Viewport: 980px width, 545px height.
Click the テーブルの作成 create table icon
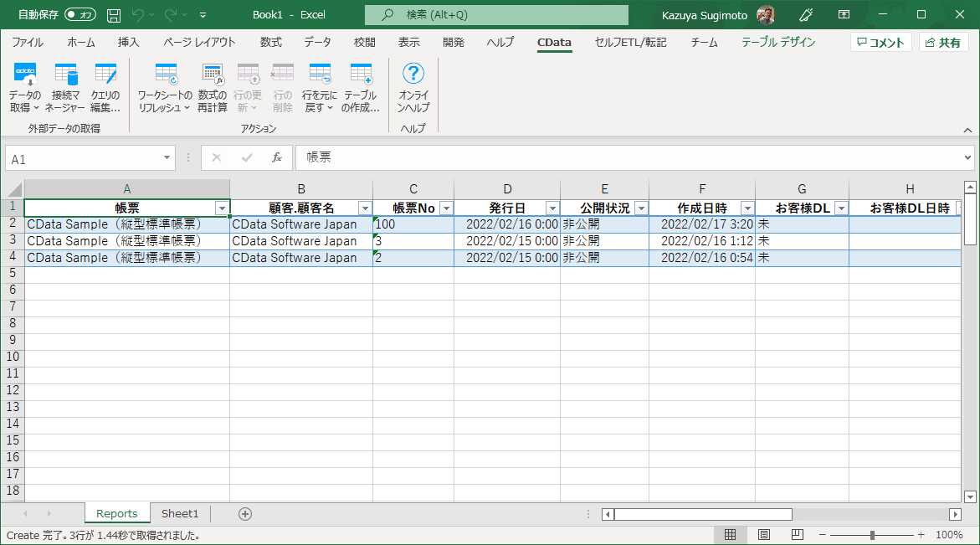(361, 75)
